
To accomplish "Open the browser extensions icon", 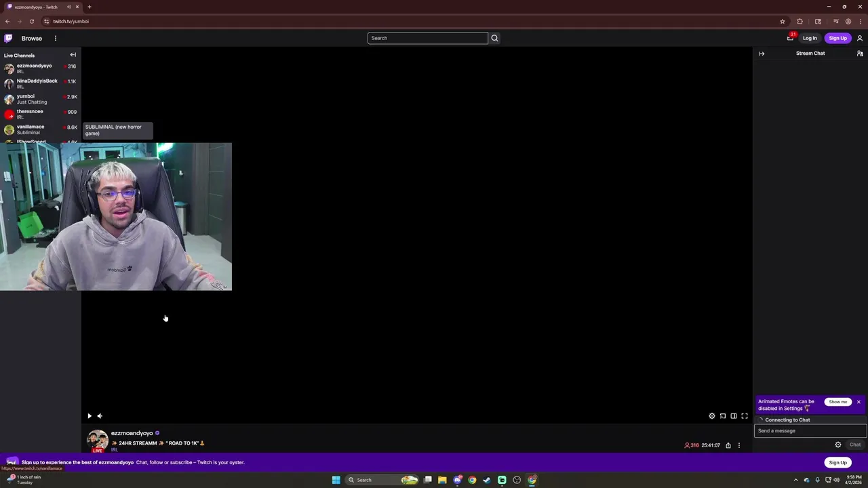I will point(800,21).
